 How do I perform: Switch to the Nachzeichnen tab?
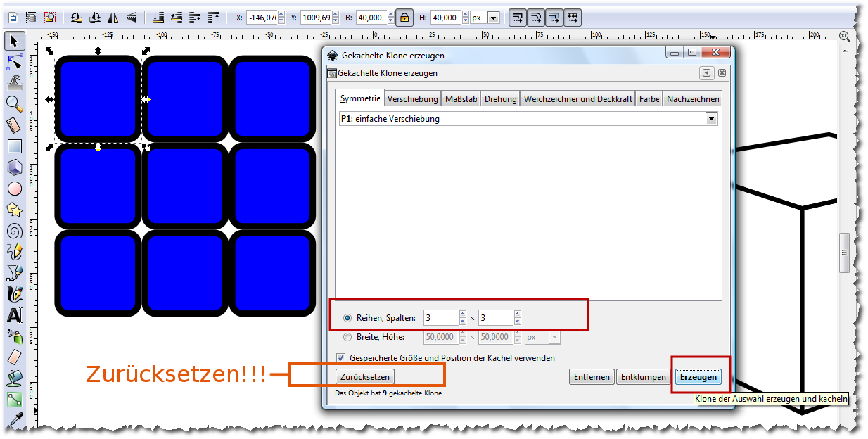693,99
